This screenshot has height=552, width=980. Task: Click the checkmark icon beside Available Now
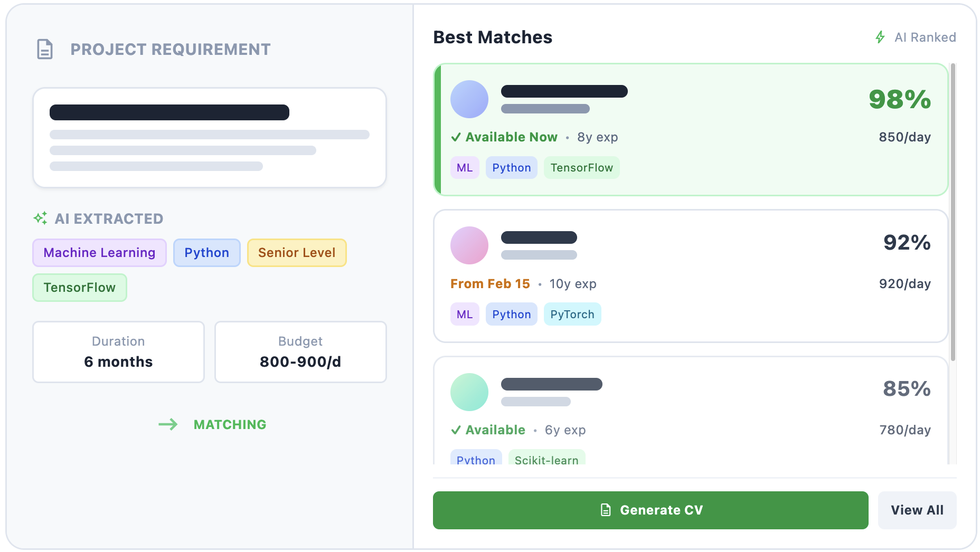(x=455, y=137)
